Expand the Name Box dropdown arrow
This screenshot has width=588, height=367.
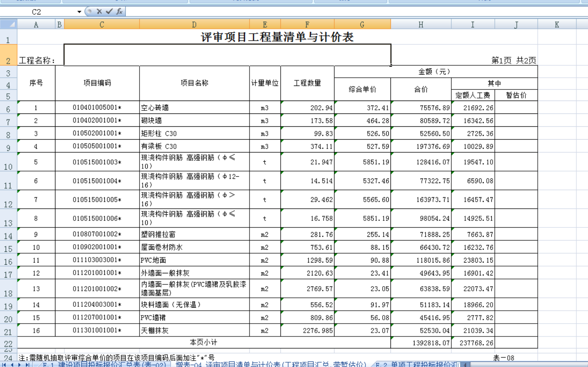pos(79,12)
